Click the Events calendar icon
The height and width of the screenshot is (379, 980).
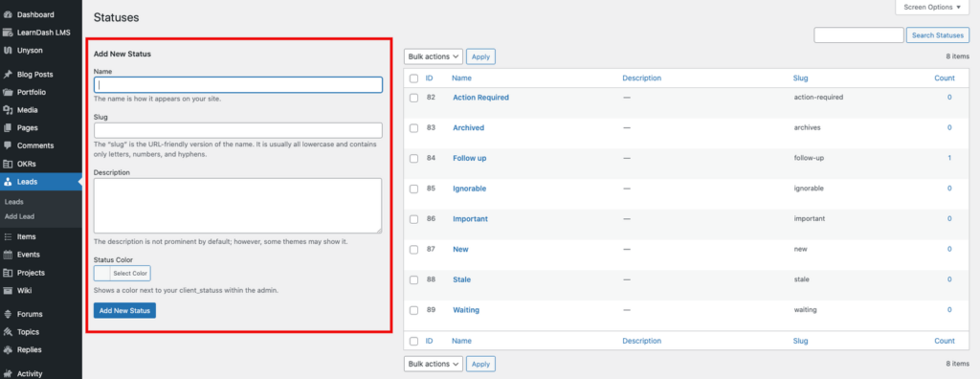[x=8, y=255]
